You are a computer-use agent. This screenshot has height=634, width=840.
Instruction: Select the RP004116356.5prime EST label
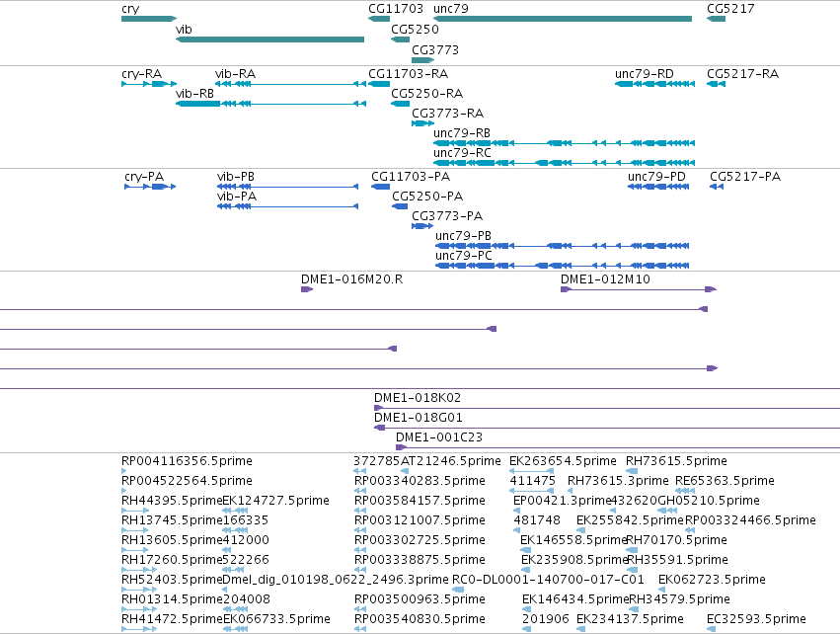(x=187, y=461)
